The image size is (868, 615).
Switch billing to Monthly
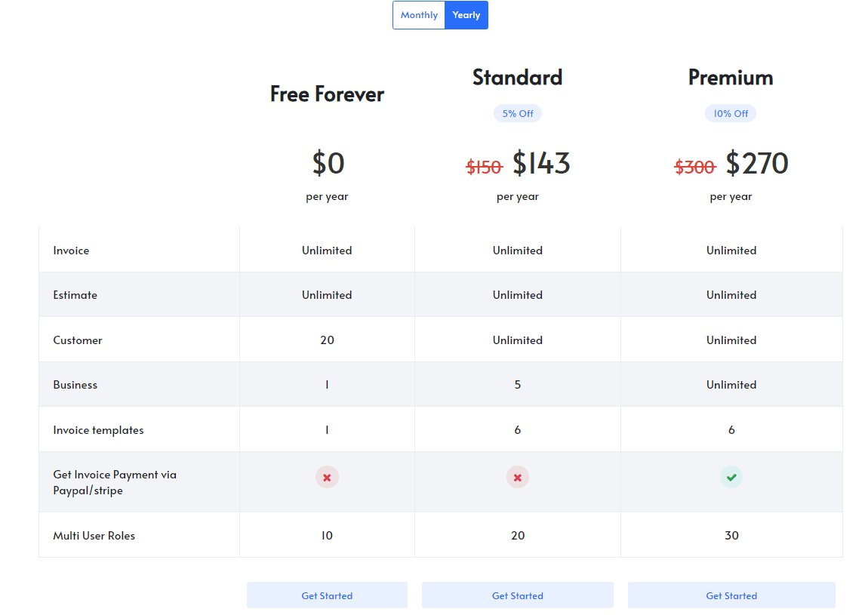419,14
